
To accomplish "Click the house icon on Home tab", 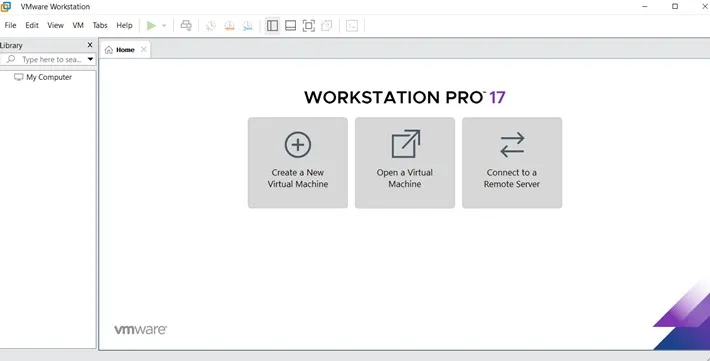I will [x=109, y=50].
